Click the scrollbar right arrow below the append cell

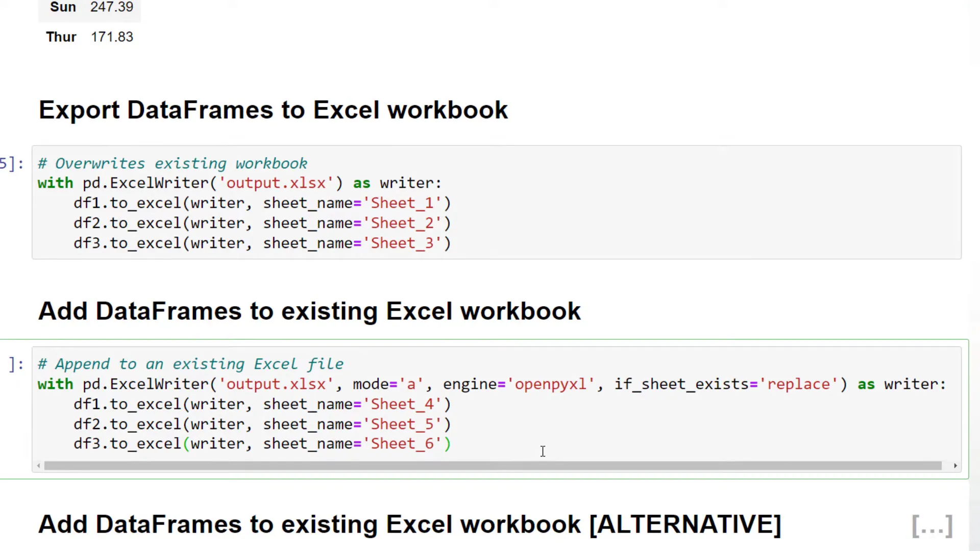(955, 465)
